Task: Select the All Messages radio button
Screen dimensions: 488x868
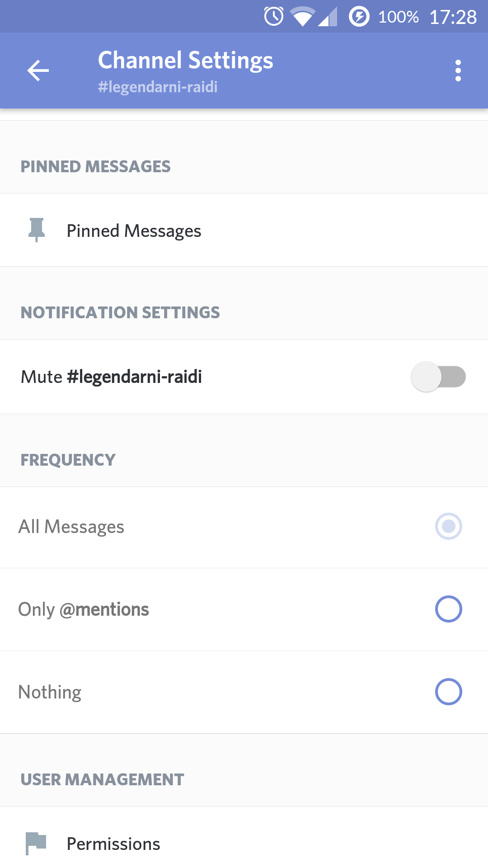Action: pos(449,526)
